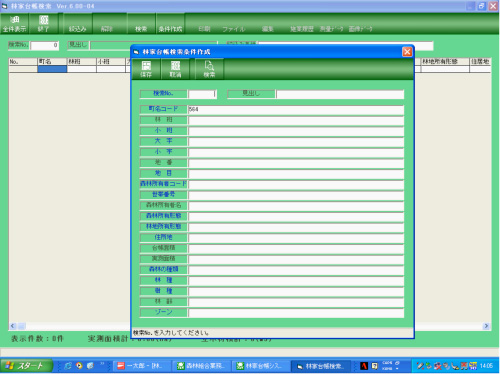Image resolution: width=500 pixels, height=374 pixels.
Task: Switch to the 一太郎 taskbar window
Action: pos(141,366)
